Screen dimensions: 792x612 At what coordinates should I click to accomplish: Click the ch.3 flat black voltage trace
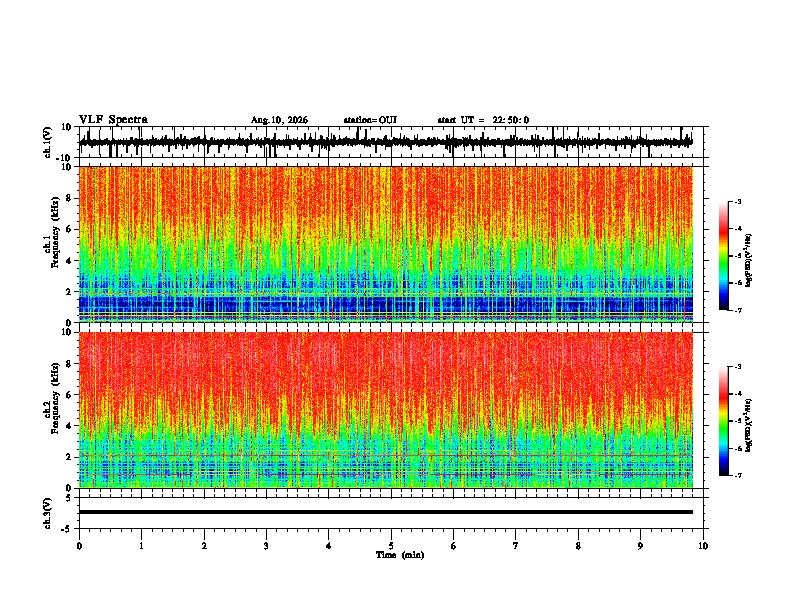[386, 512]
